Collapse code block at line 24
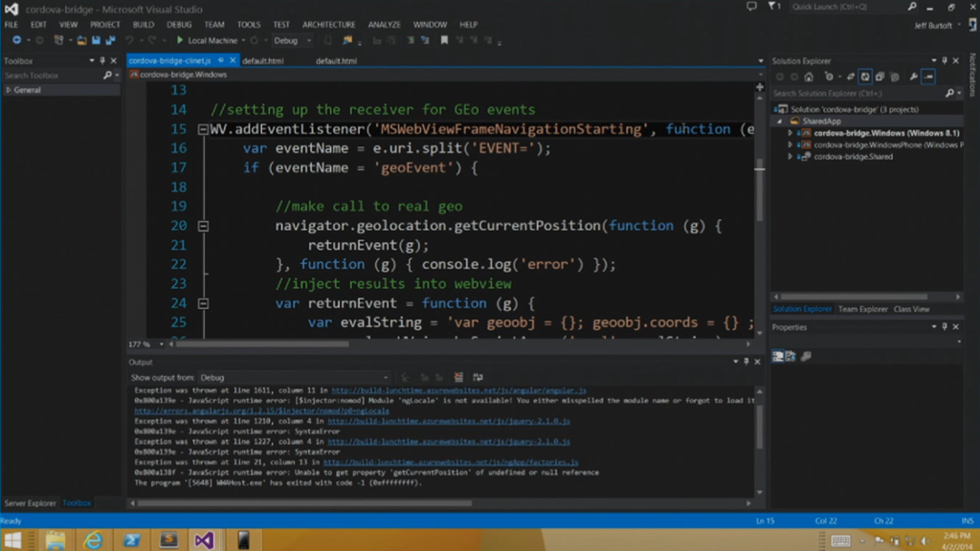980x551 pixels. tap(203, 303)
